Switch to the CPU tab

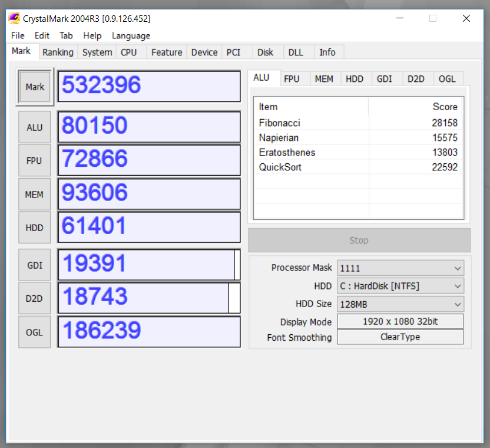tap(129, 52)
